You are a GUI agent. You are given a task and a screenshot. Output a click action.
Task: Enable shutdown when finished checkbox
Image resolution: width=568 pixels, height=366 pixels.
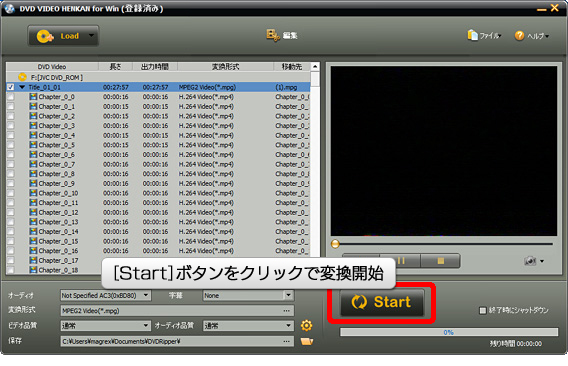click(483, 311)
